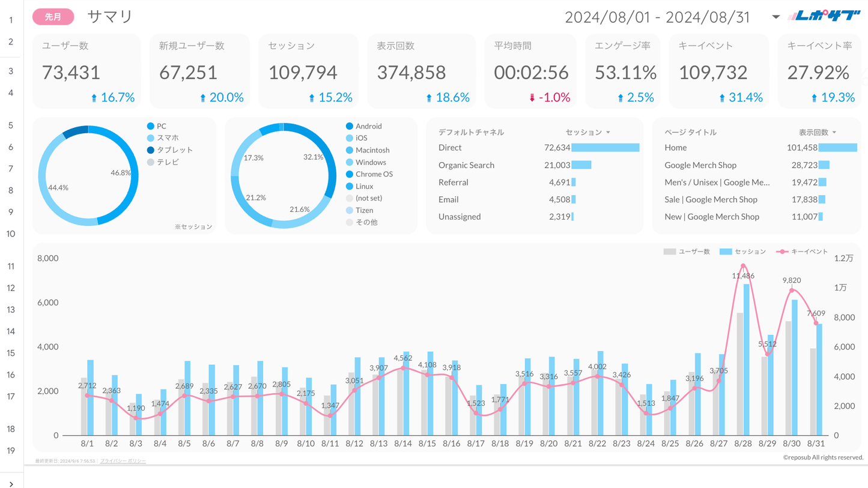Click the up arrow icon under キーイベント率
The width and height of the screenshot is (868, 488).
tap(814, 98)
